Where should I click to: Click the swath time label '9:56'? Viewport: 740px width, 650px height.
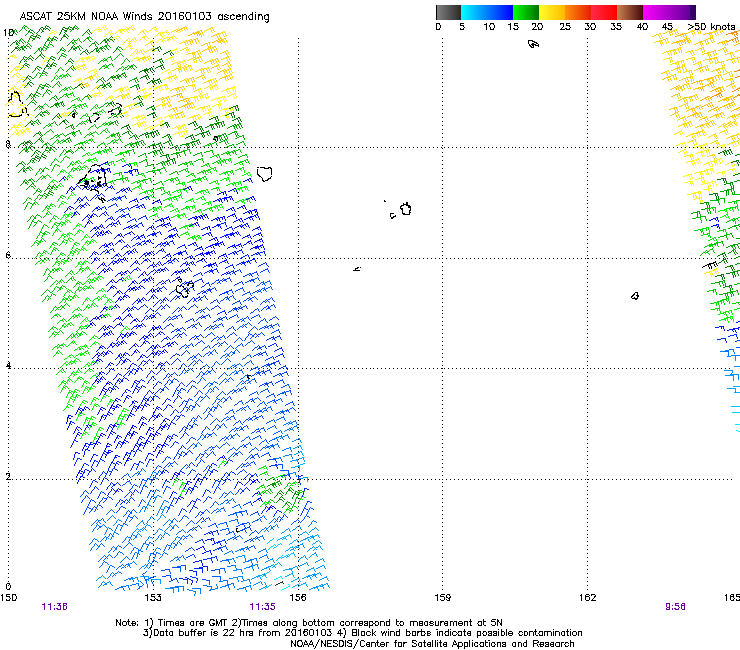click(x=675, y=607)
